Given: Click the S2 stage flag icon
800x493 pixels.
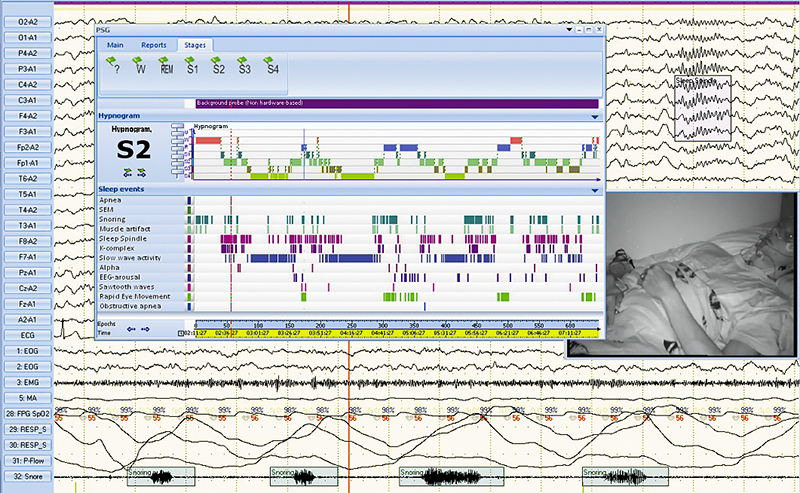Looking at the screenshot, I should [218, 69].
